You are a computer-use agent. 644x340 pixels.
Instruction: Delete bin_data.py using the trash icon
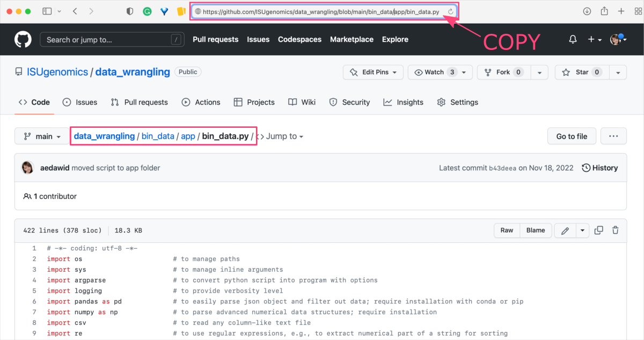(x=615, y=230)
